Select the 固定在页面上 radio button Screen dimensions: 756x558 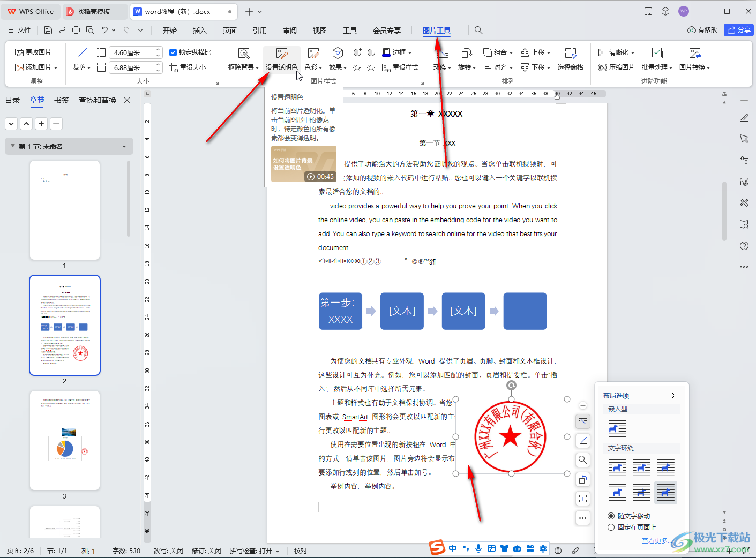point(611,527)
